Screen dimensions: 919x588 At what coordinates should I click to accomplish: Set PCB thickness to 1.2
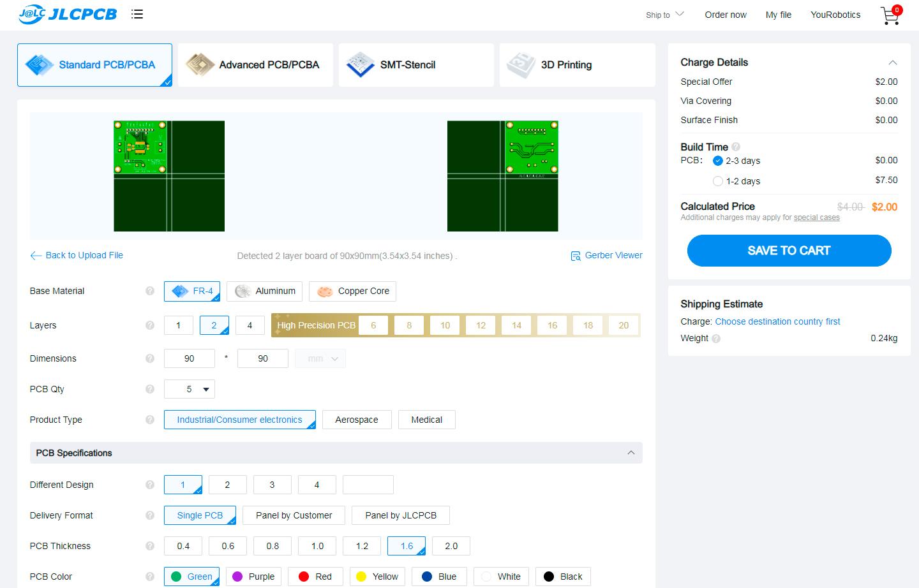click(x=362, y=546)
